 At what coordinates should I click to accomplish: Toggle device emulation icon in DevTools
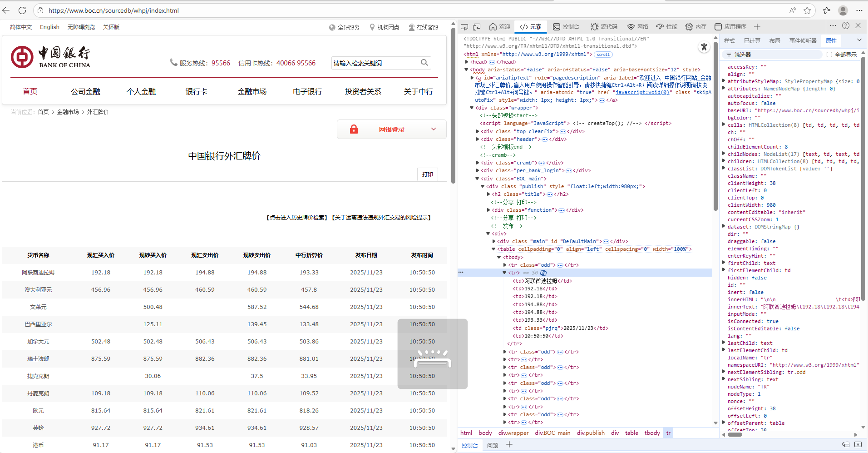[477, 27]
